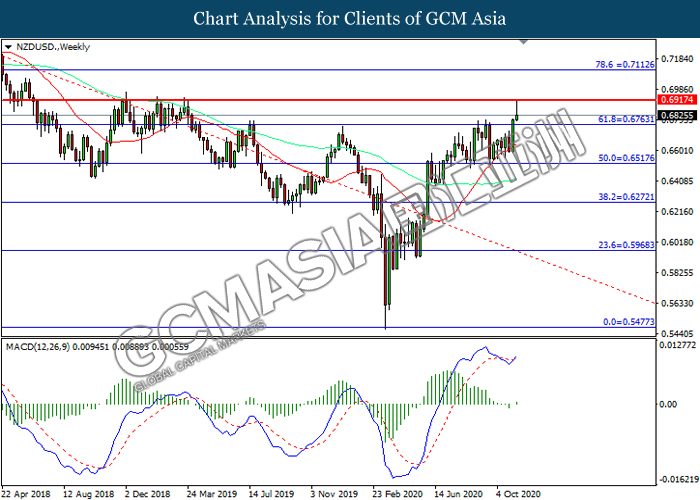The image size is (700, 500).
Task: Click the 3 Nov 2019 date label
Action: (334, 494)
